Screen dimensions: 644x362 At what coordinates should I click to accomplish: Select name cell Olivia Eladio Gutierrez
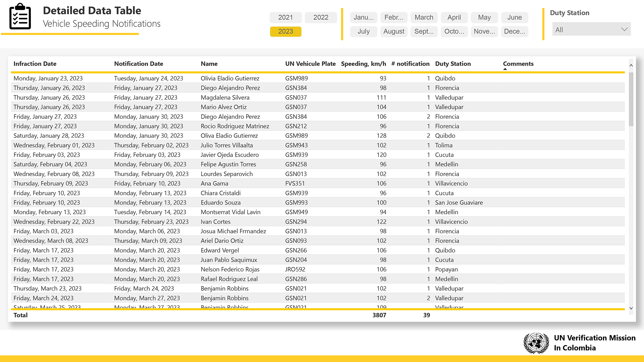pyautogui.click(x=230, y=78)
